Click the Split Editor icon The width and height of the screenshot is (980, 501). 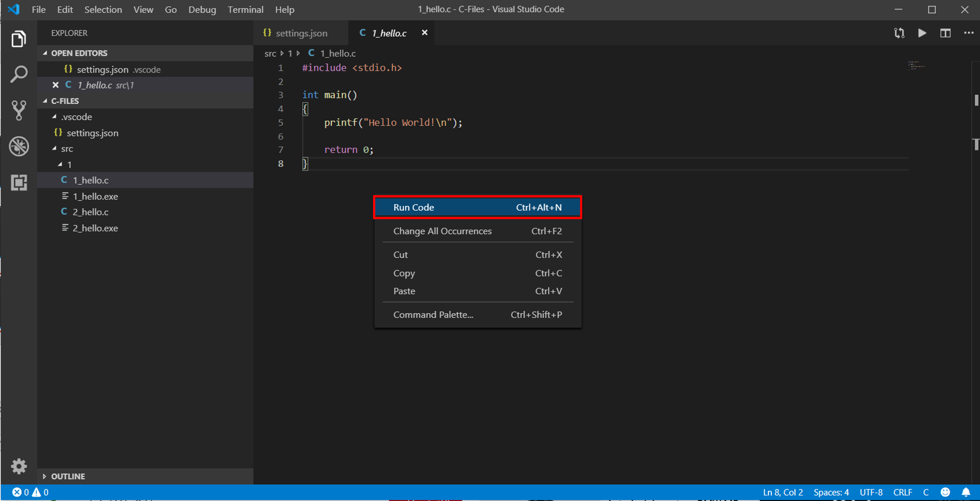pyautogui.click(x=945, y=33)
